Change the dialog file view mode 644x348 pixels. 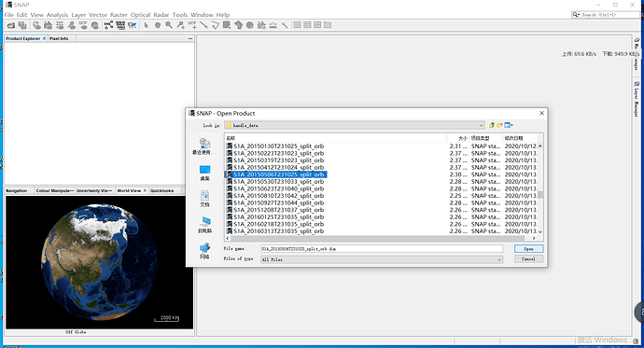point(509,125)
